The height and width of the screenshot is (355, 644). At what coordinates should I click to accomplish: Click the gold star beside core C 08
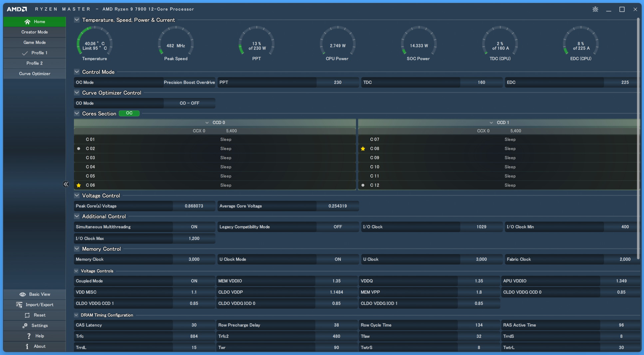tap(363, 149)
